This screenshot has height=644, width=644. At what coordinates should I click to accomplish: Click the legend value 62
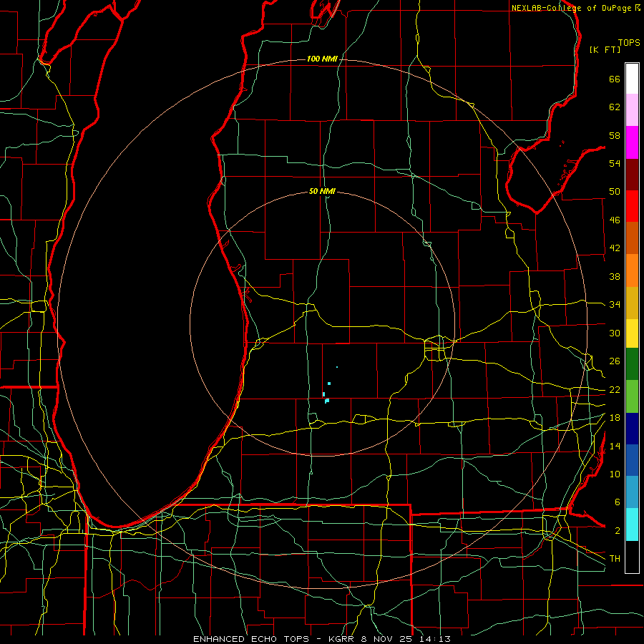coord(615,107)
